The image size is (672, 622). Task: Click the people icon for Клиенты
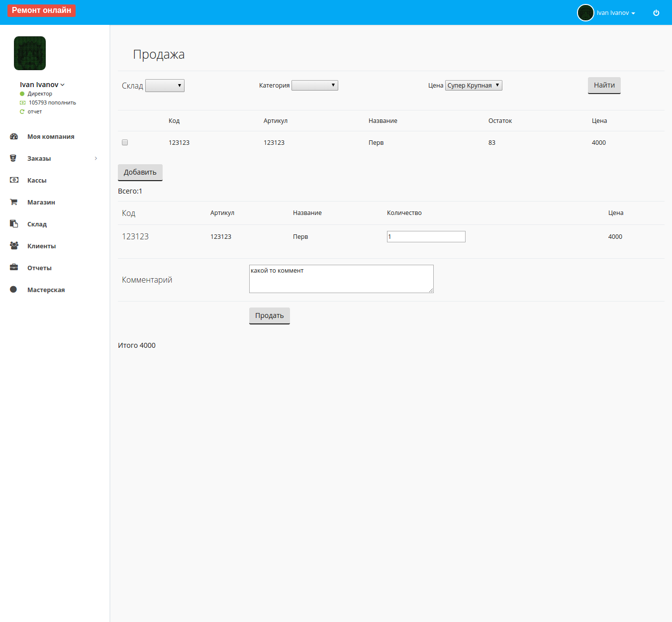click(14, 245)
